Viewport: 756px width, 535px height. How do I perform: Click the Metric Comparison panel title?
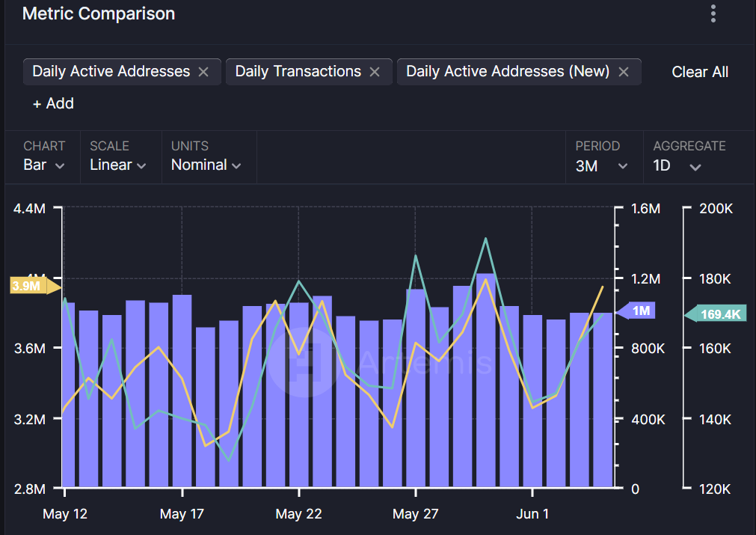pos(99,13)
